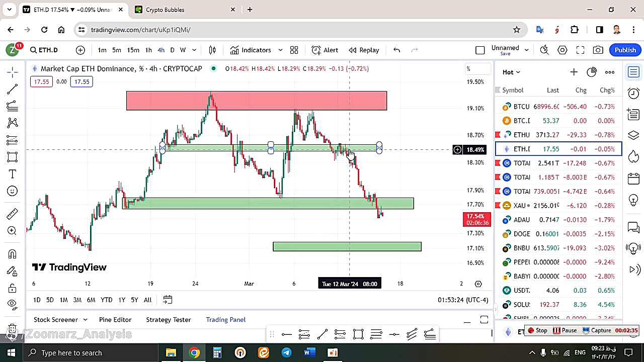Enter fullscreen chart mode

[580, 50]
